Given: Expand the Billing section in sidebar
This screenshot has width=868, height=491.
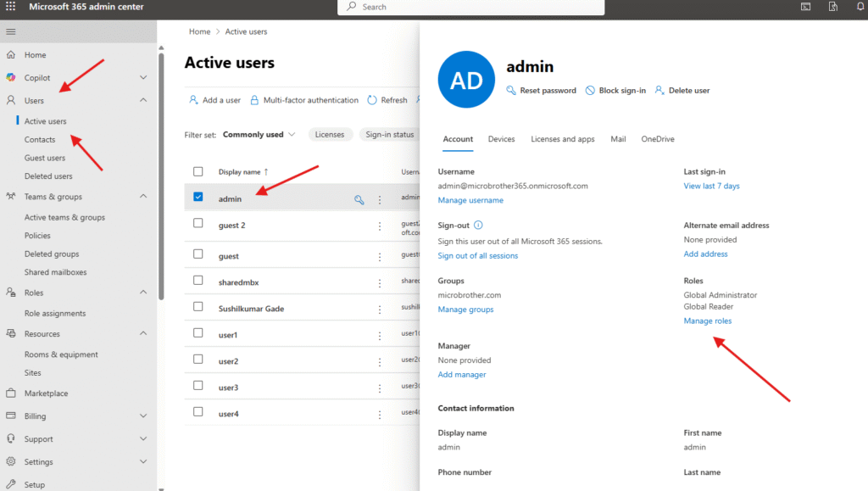Looking at the screenshot, I should coord(142,416).
